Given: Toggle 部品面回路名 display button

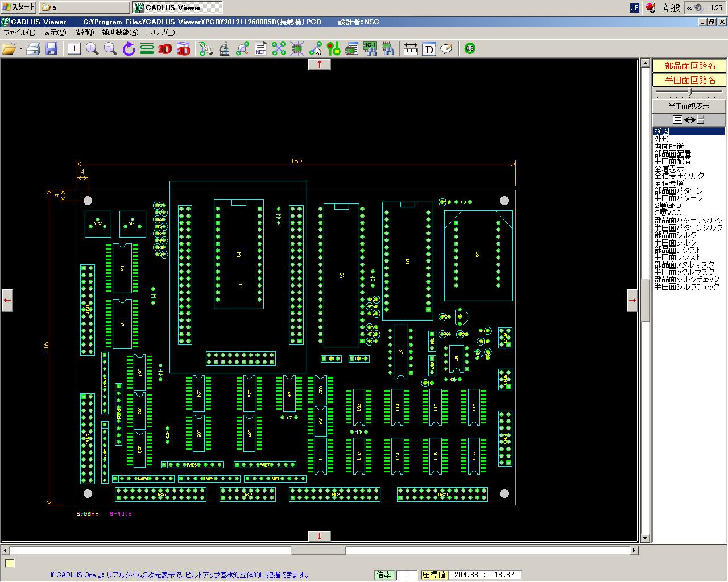Looking at the screenshot, I should 689,66.
